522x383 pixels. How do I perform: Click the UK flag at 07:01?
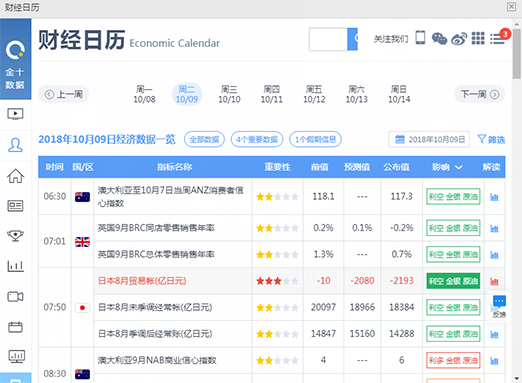pyautogui.click(x=82, y=242)
